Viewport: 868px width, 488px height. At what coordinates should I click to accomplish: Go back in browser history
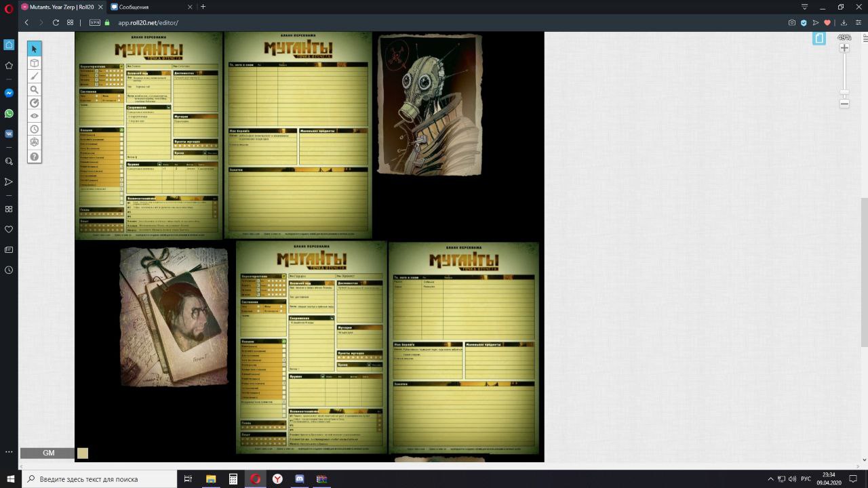[x=26, y=22]
